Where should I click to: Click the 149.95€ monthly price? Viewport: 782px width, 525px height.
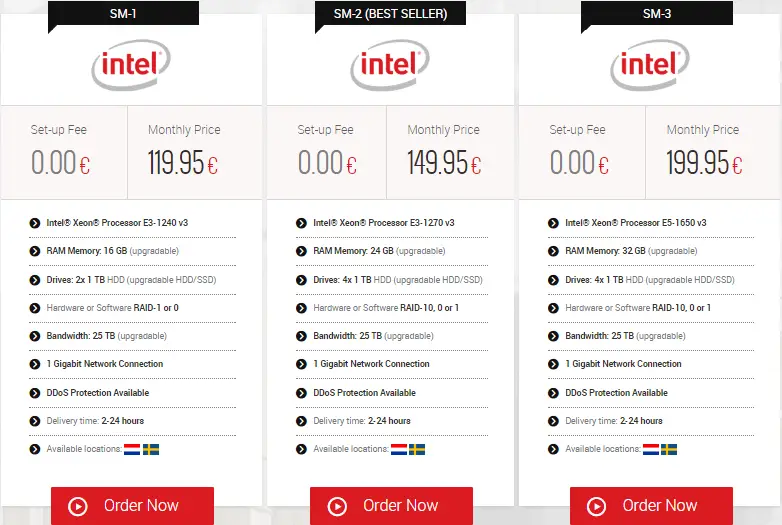pos(444,163)
